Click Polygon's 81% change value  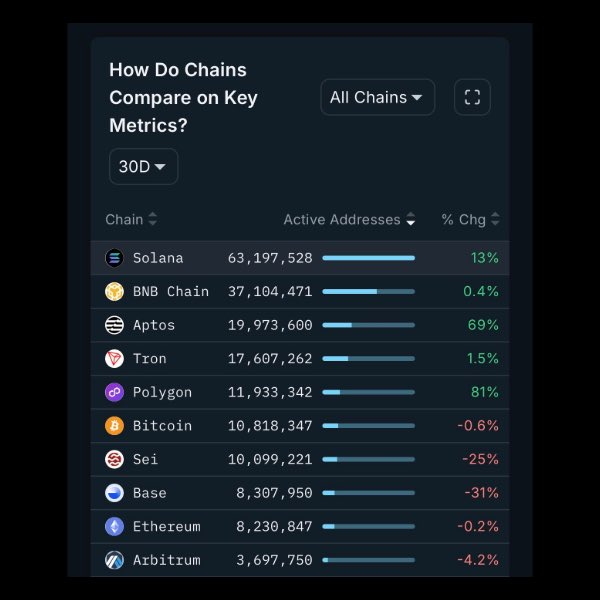click(x=484, y=392)
